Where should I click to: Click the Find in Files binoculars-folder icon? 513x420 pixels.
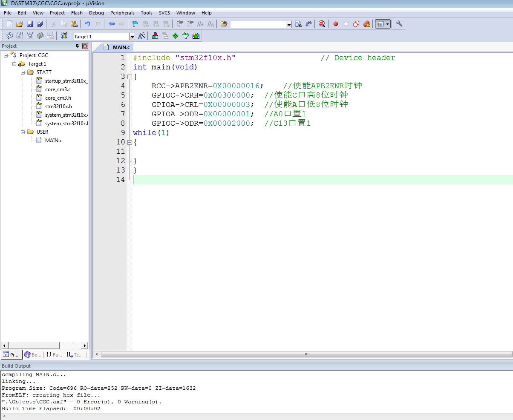tap(224, 24)
